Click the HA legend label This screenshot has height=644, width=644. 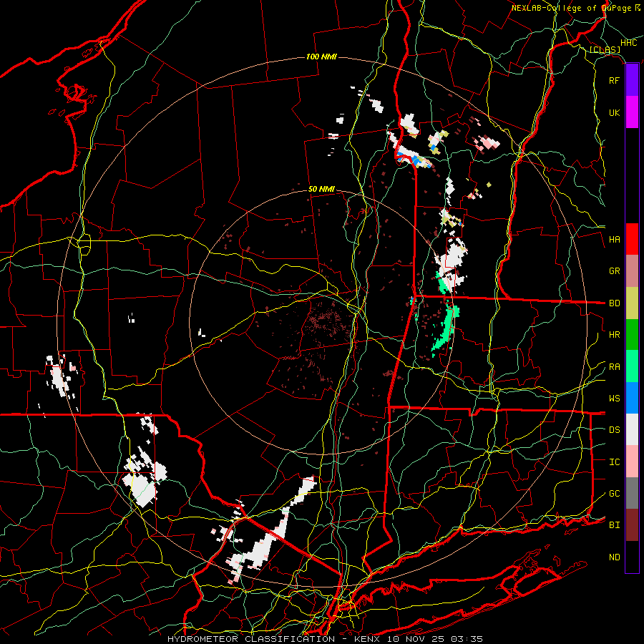coord(614,240)
